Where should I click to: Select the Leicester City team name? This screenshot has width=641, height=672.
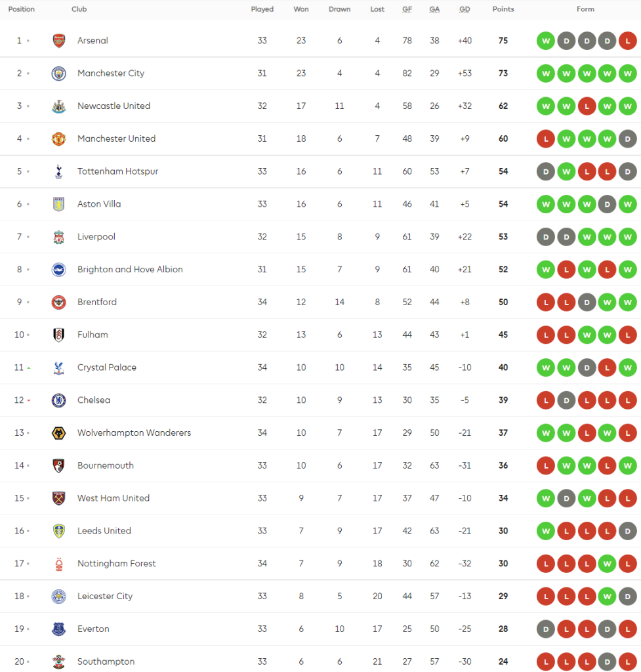pos(105,597)
